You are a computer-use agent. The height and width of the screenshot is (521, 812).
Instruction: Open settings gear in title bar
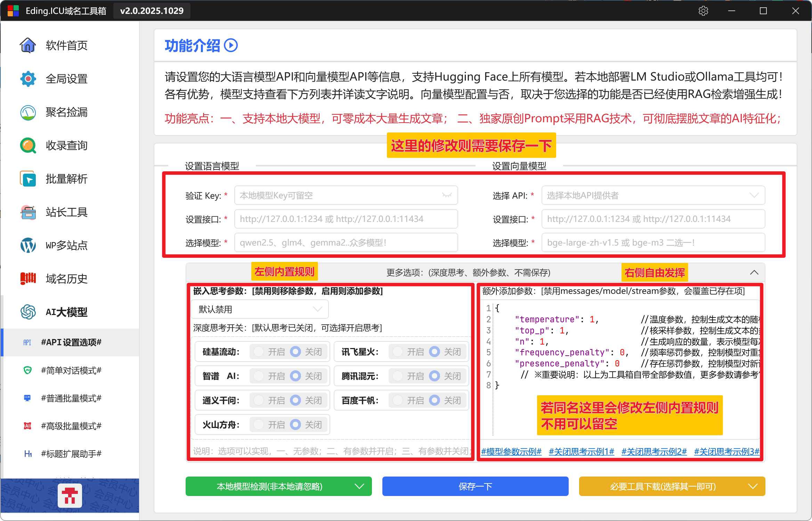703,11
